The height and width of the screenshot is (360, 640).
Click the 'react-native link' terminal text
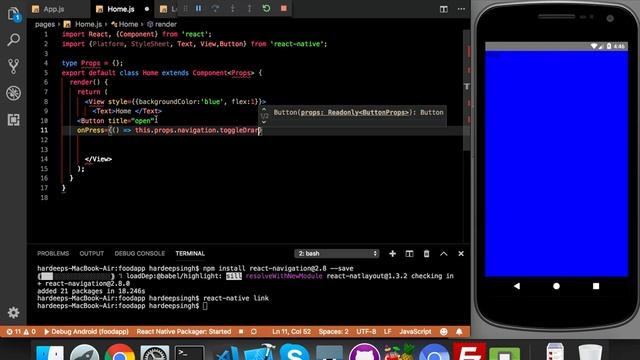[x=236, y=298]
